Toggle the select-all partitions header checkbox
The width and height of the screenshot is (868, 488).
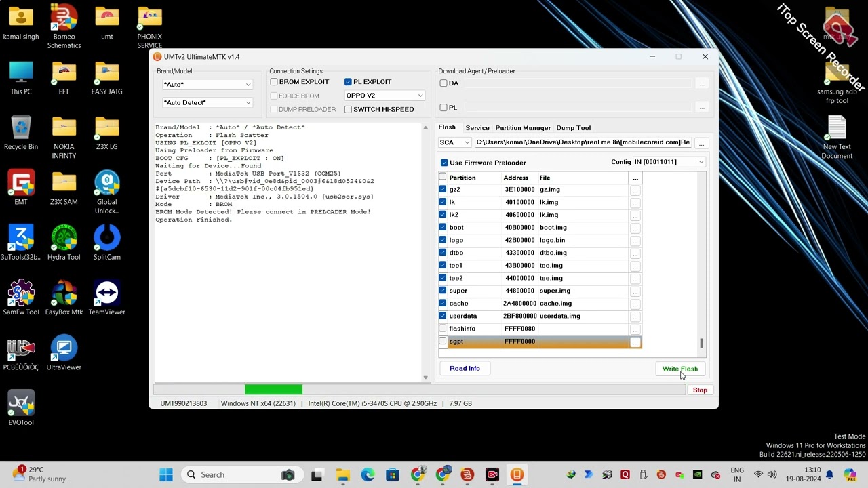click(443, 178)
